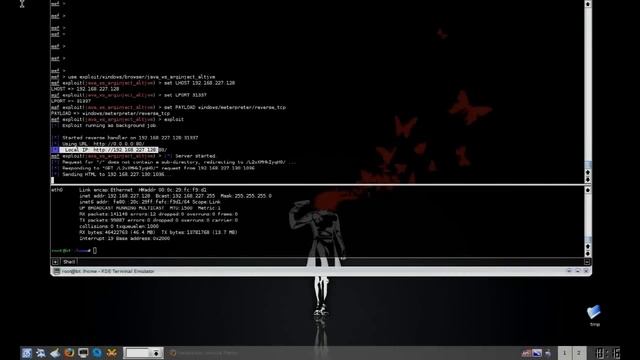Click the 'set PAYLOAD windows/meterpreter/reverse_tcp' line
This screenshot has height=360, width=640.
pyautogui.click(x=168, y=107)
